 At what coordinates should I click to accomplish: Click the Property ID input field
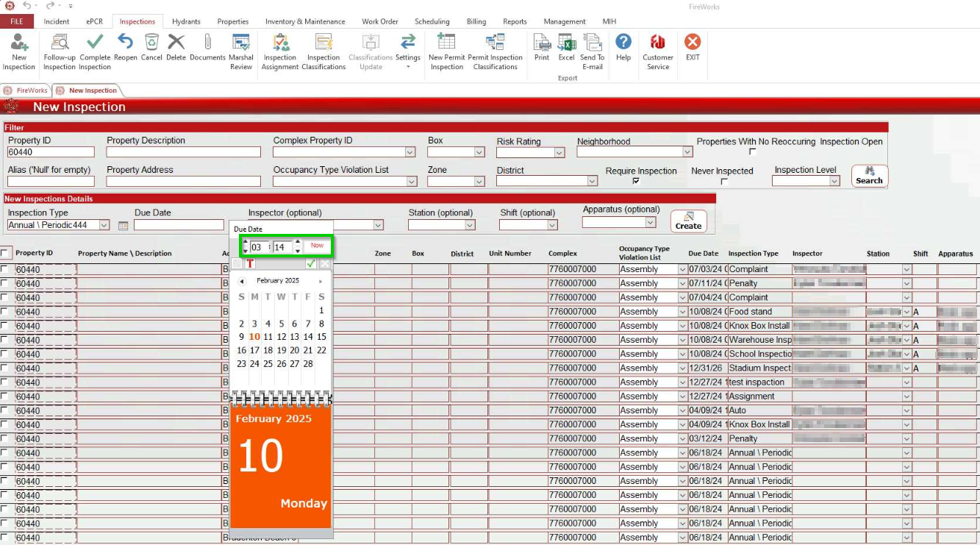coord(51,152)
